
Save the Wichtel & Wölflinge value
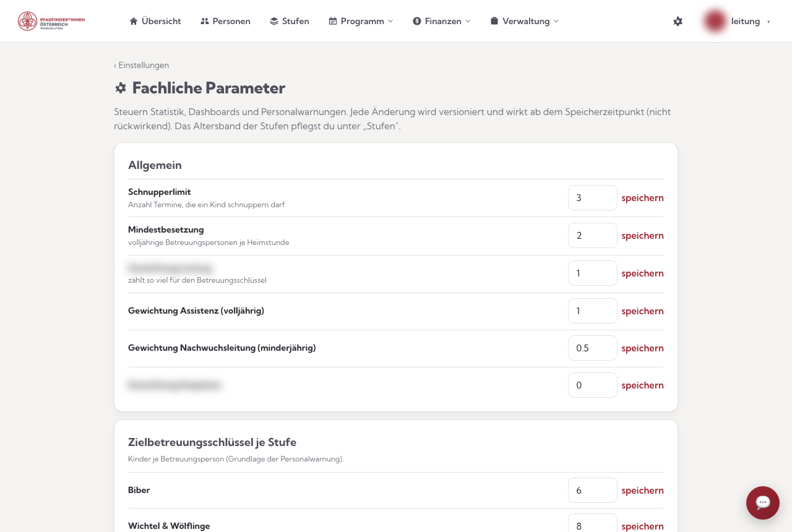[642, 526]
